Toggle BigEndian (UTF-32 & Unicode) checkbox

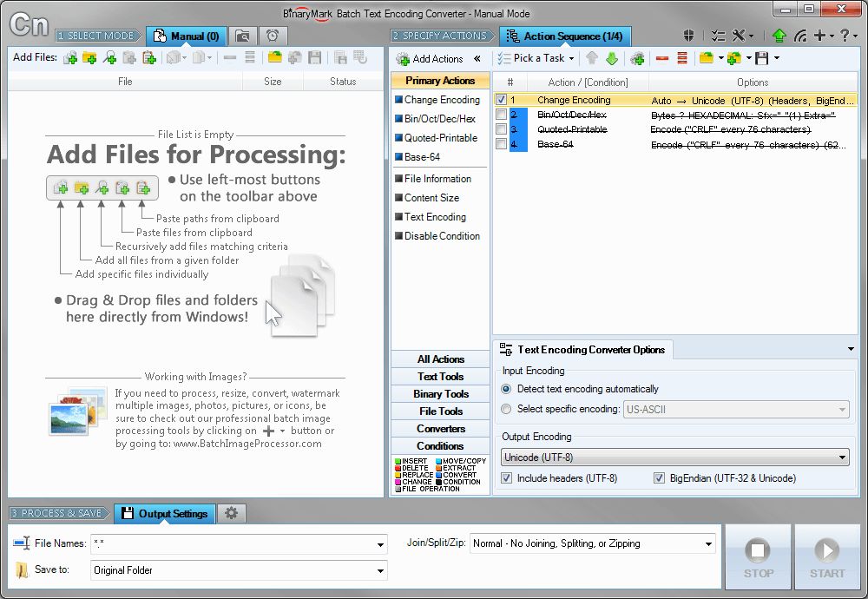[x=660, y=478]
